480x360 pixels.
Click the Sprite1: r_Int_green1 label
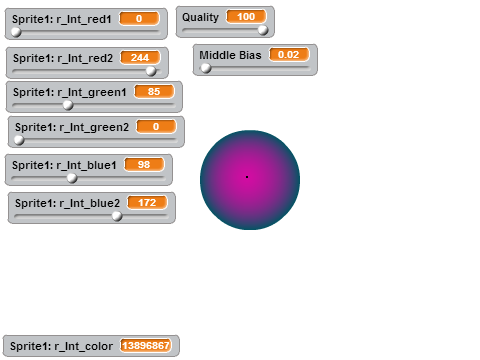point(70,92)
